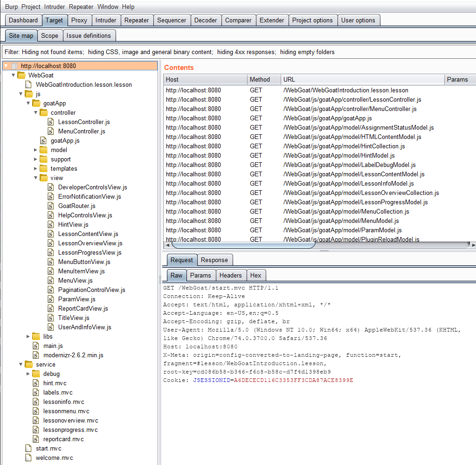Click the contents horizontal scrollbar thumb
This screenshot has width=476, height=465.
[243, 245]
